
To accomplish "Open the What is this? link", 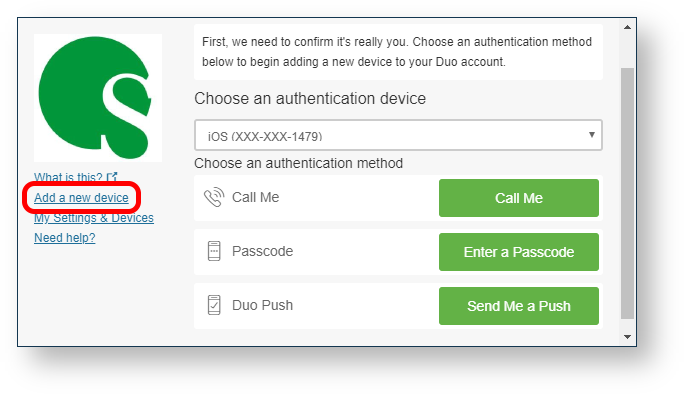I will [68, 177].
